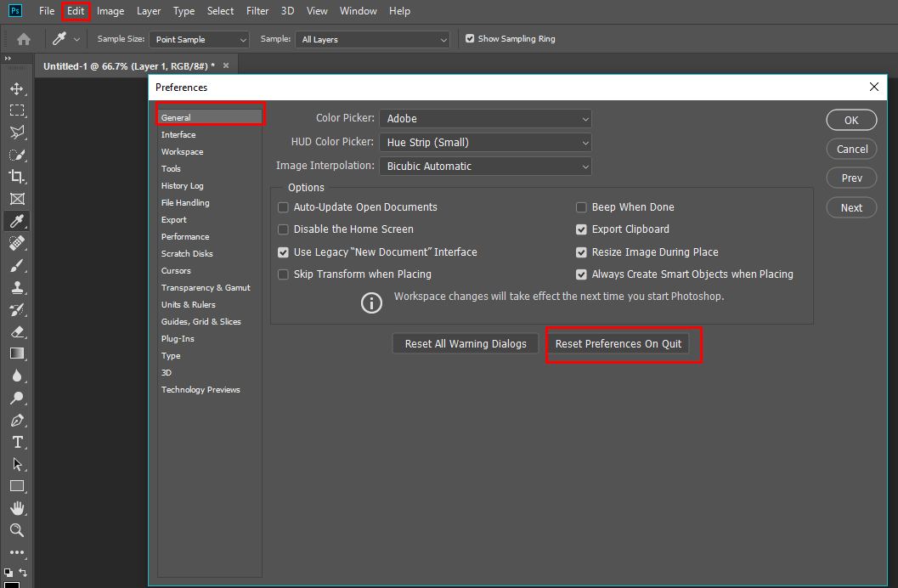Expand the HUD Color Picker dropdown

pos(485,142)
